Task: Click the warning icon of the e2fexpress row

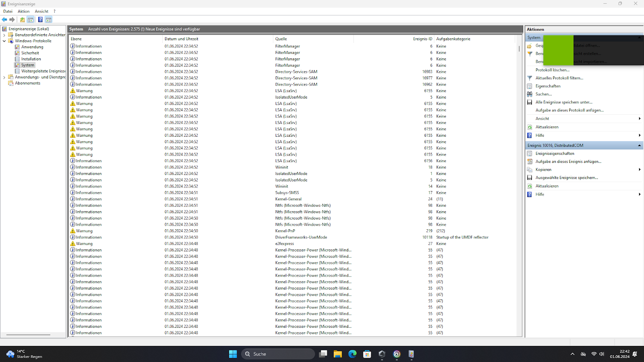Action: 73,244
